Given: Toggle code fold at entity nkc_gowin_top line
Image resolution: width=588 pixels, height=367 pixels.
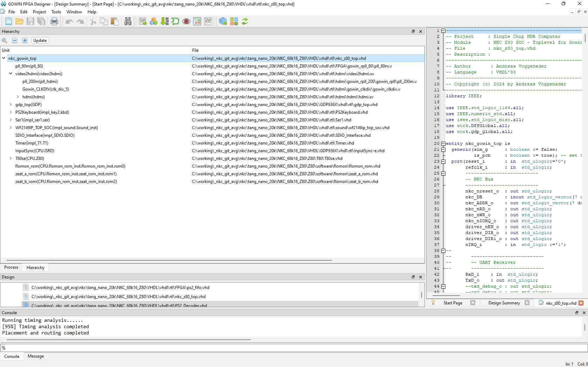Looking at the screenshot, I should pyautogui.click(x=443, y=143).
